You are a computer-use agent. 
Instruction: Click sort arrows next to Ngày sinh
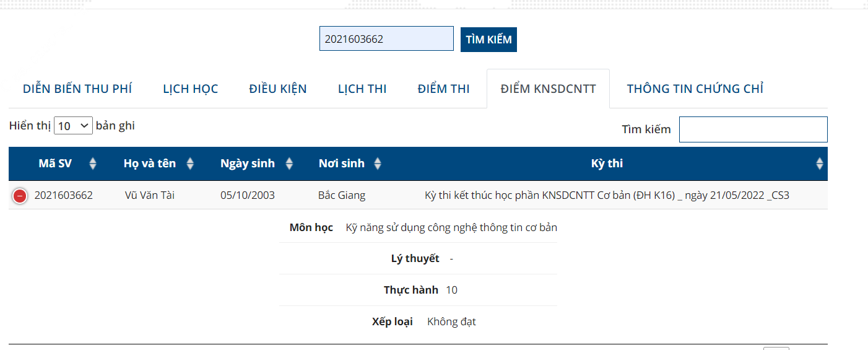coord(289,164)
